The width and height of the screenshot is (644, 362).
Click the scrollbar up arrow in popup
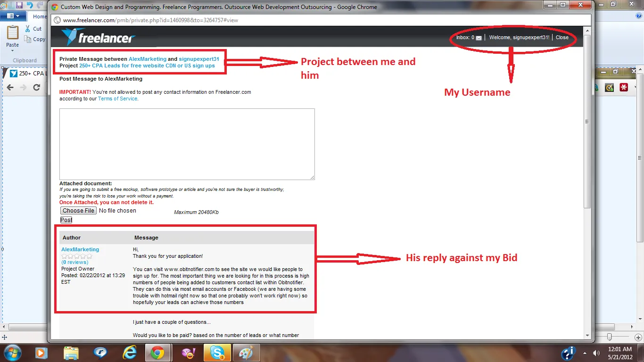587,31
